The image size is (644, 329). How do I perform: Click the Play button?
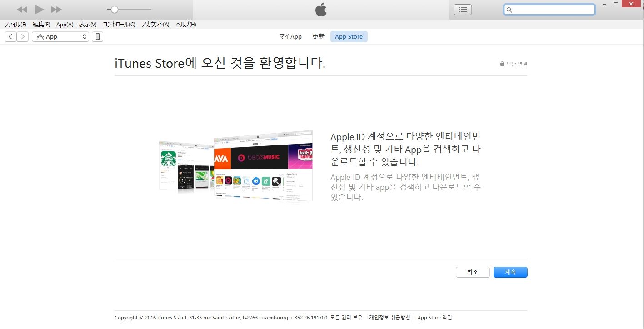point(40,9)
